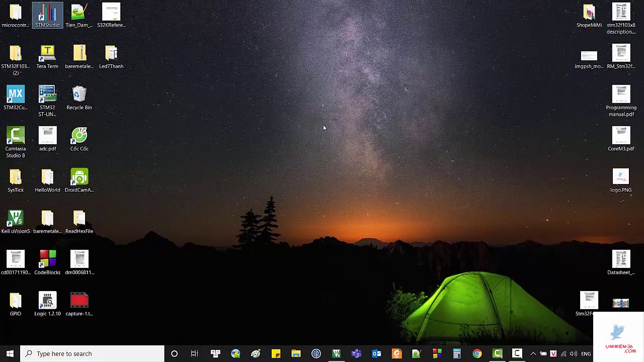Select the Cốc Cốc browser shortcut

point(79,139)
